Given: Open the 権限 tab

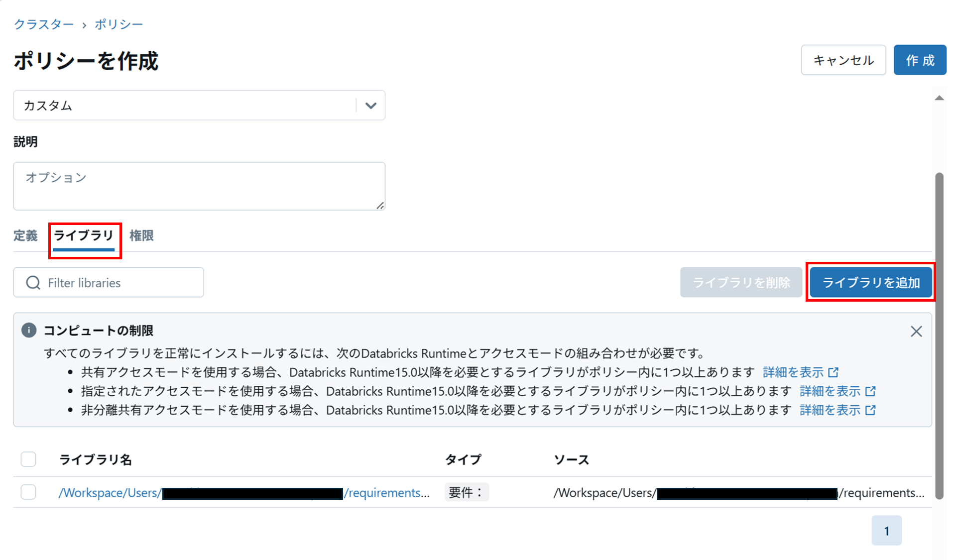Looking at the screenshot, I should (141, 235).
